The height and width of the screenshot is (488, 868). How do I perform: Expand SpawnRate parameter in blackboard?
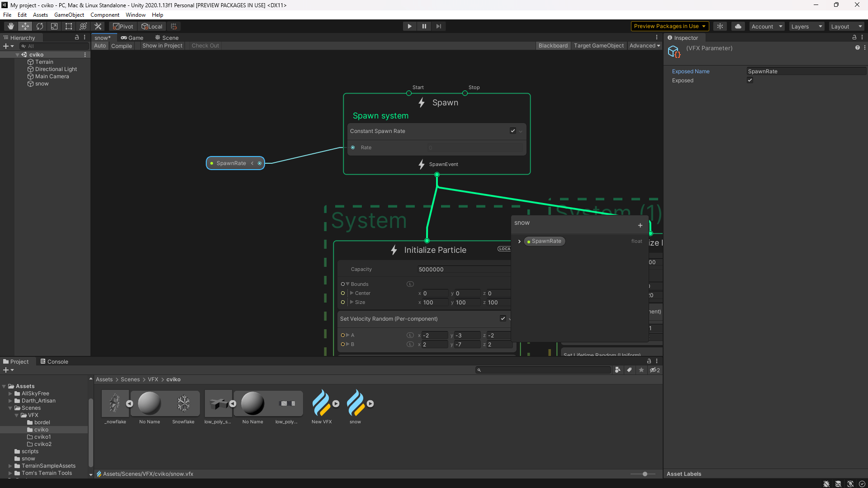[519, 241]
